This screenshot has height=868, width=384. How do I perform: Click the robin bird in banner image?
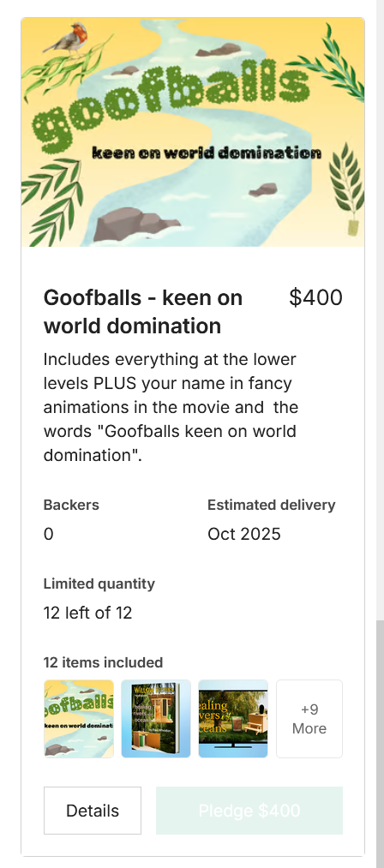point(70,39)
